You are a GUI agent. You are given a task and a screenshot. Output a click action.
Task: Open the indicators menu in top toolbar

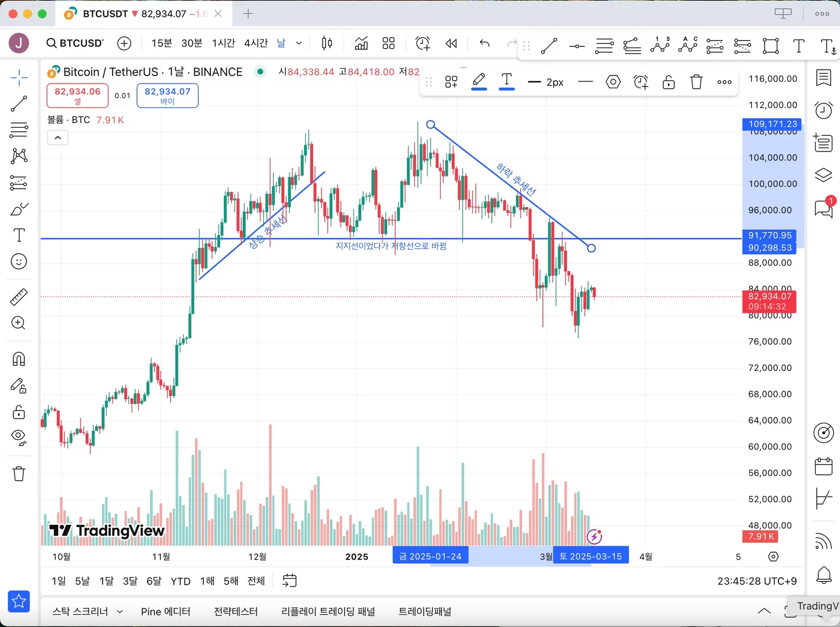(x=361, y=44)
